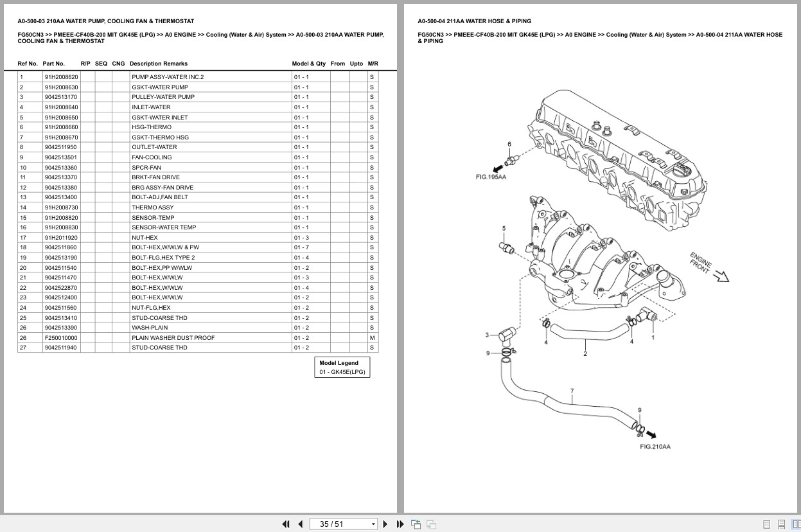
Task: Click callout number 2 under the hose
Action: pyautogui.click(x=585, y=354)
